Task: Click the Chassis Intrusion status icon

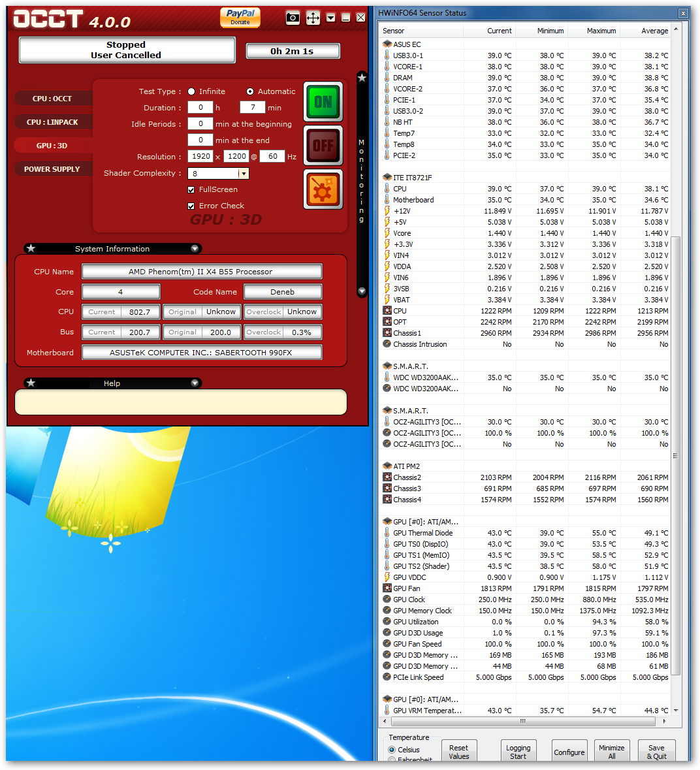Action: click(387, 344)
